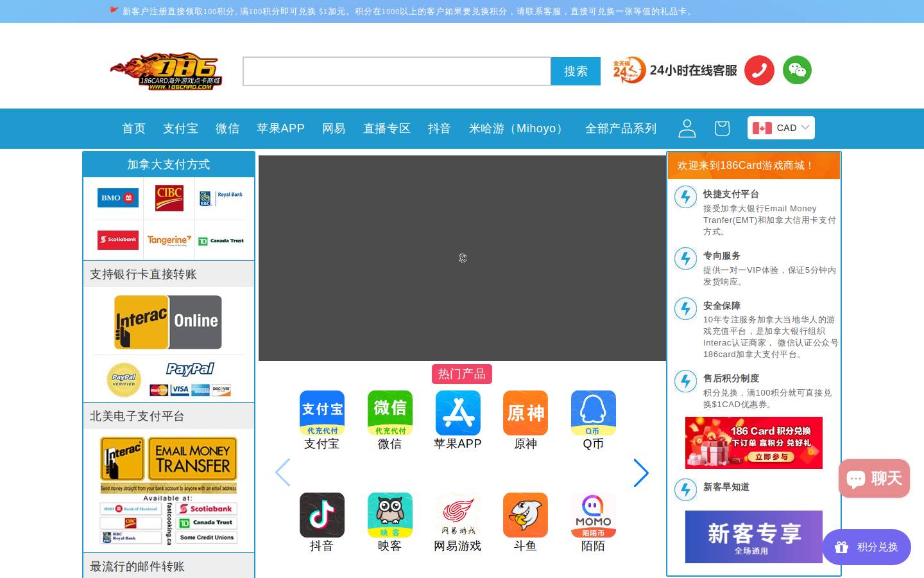Open the 斗鱼 Douyu product icon

tap(526, 515)
